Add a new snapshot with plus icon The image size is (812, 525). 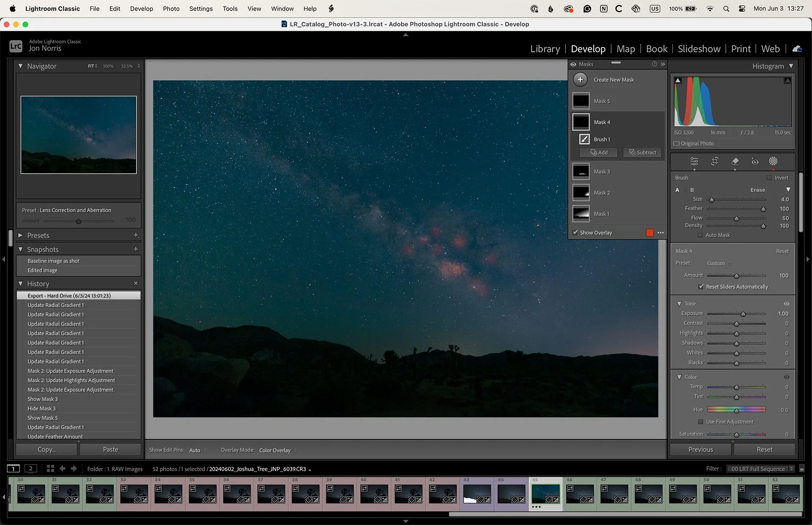[x=136, y=250]
